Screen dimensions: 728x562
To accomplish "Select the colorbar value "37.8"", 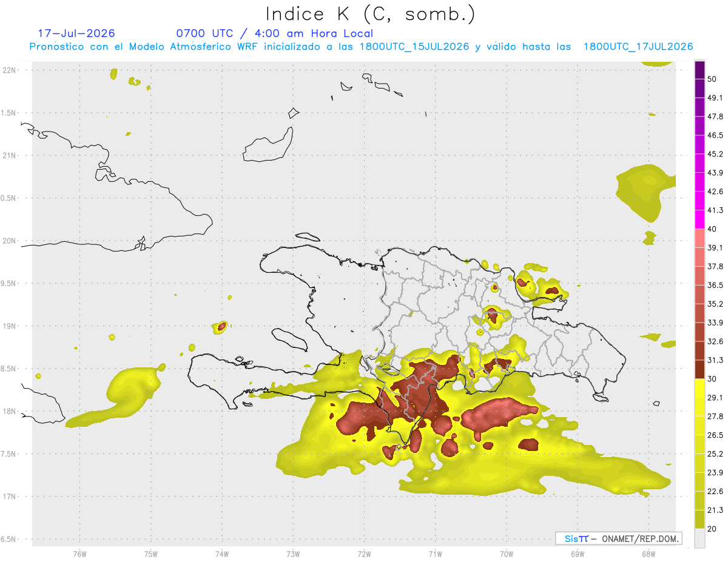I will click(715, 267).
